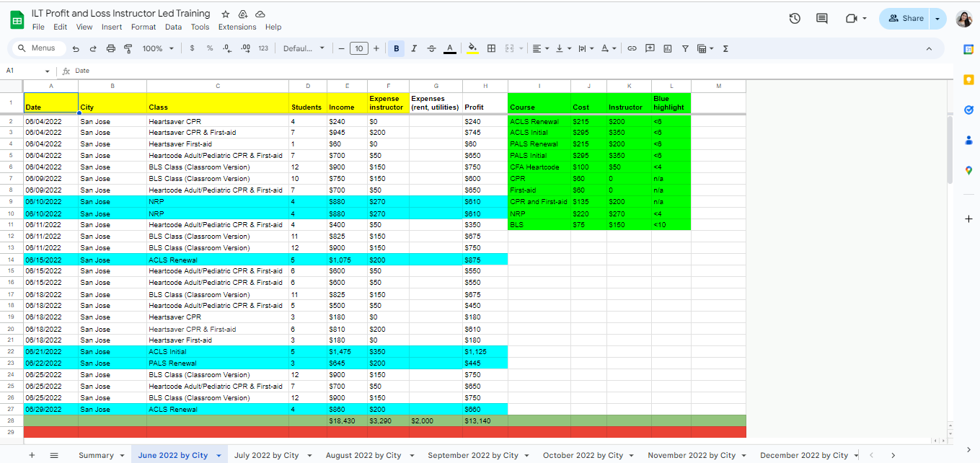Format selection as percent
The width and height of the screenshot is (980, 463).
tap(210, 48)
